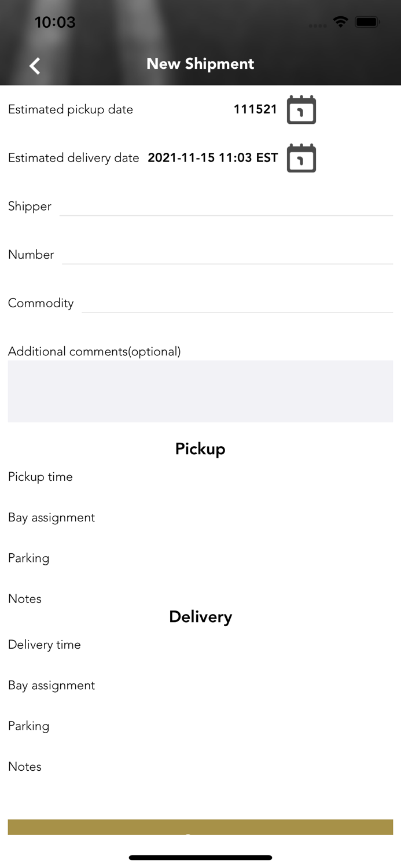Select the Delivery time row
The width and height of the screenshot is (401, 868).
pos(45,645)
